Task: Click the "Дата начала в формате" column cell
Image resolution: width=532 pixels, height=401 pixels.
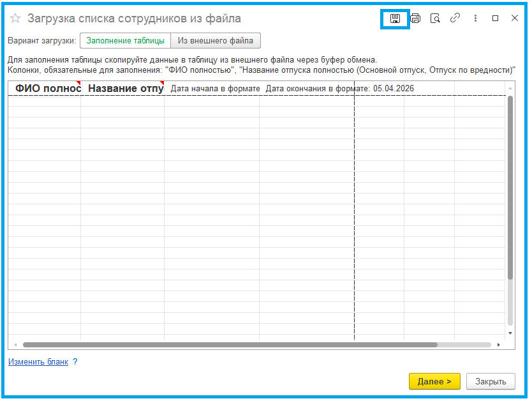Action: pyautogui.click(x=214, y=88)
